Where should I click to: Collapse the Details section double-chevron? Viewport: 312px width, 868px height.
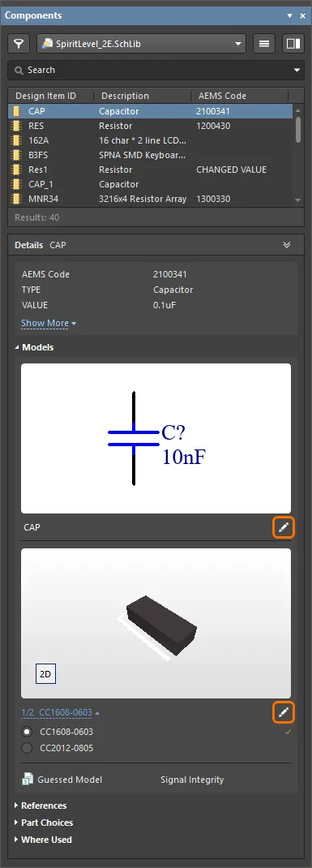click(x=287, y=245)
